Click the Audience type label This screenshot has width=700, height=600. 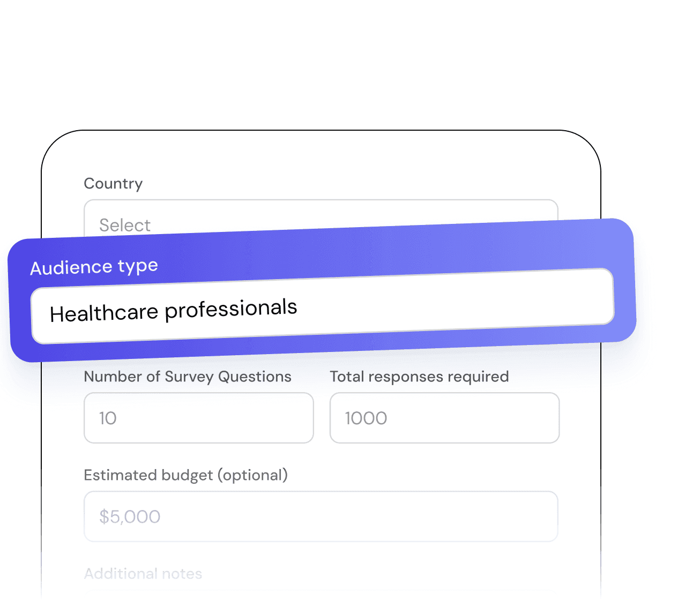[94, 267]
